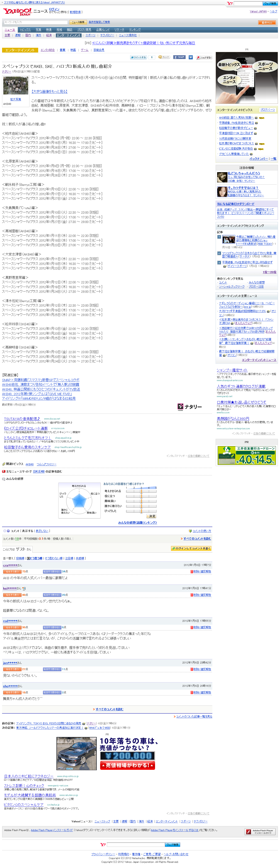This screenshot has width=280, height=868.
Task: Click the Facebook share button
Action: pos(179,57)
